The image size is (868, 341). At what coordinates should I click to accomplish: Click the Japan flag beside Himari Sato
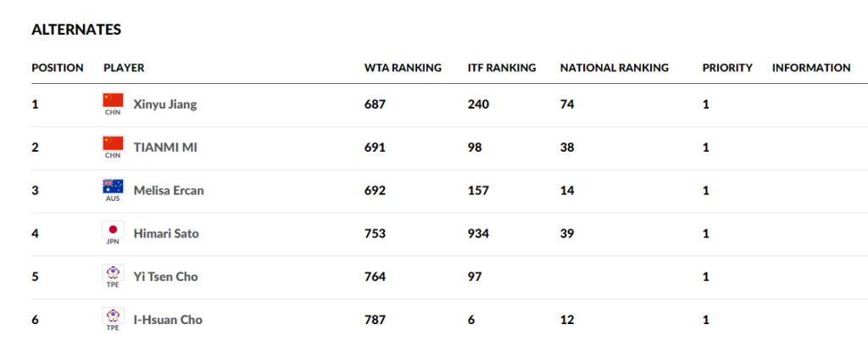[x=113, y=231]
